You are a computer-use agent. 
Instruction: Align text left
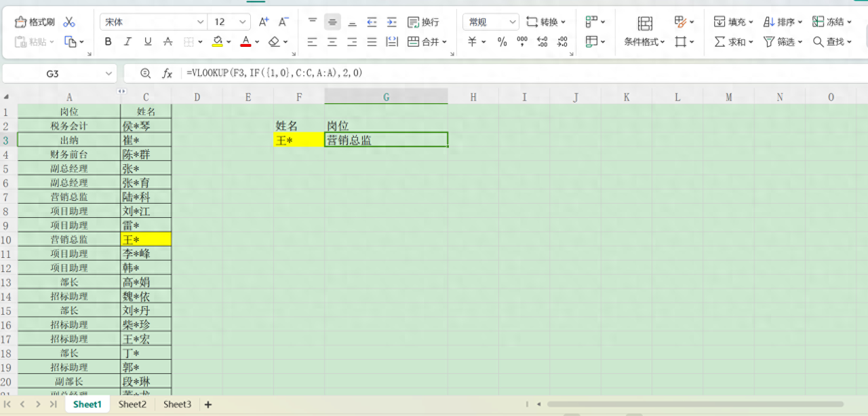point(313,41)
